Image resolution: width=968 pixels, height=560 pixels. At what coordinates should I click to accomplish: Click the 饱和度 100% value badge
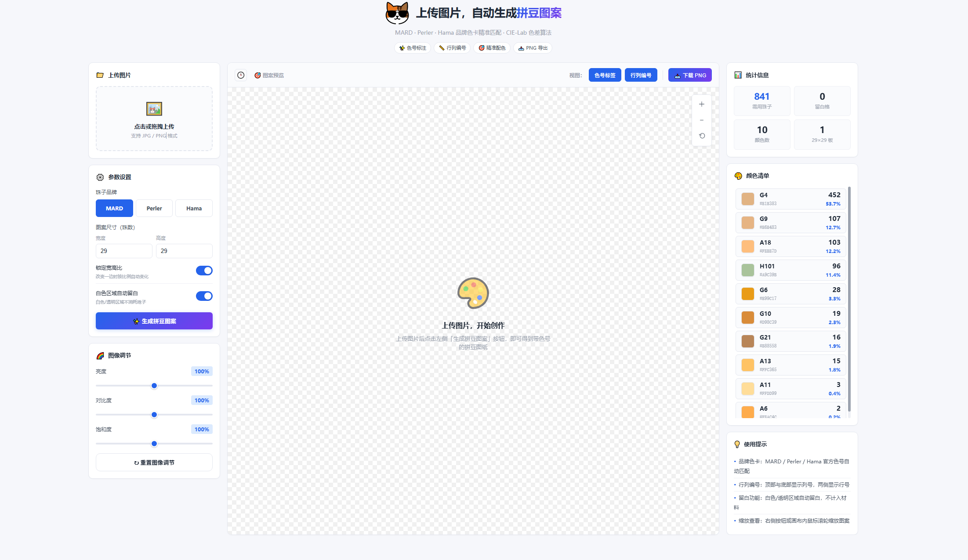tap(202, 429)
